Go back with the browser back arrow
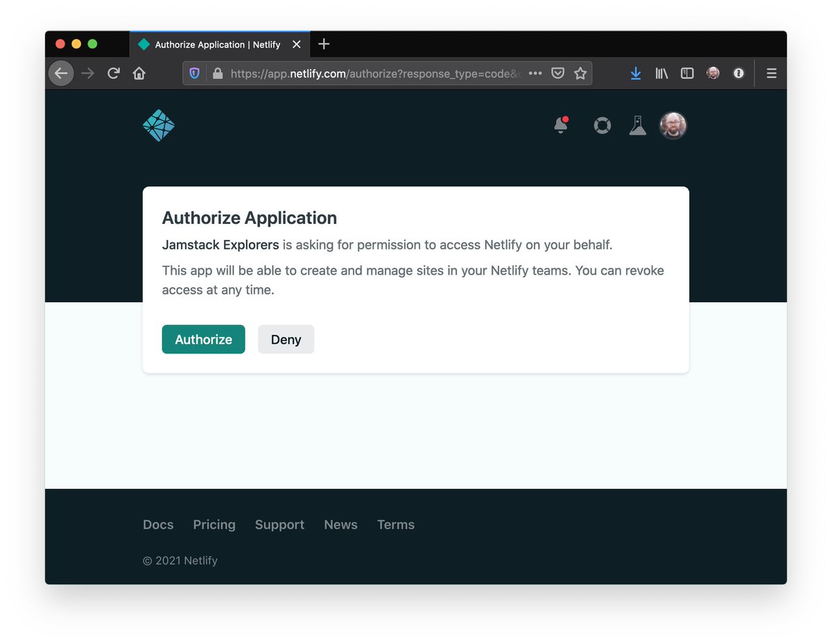Screen dimensions: 832x644 pyautogui.click(x=61, y=73)
